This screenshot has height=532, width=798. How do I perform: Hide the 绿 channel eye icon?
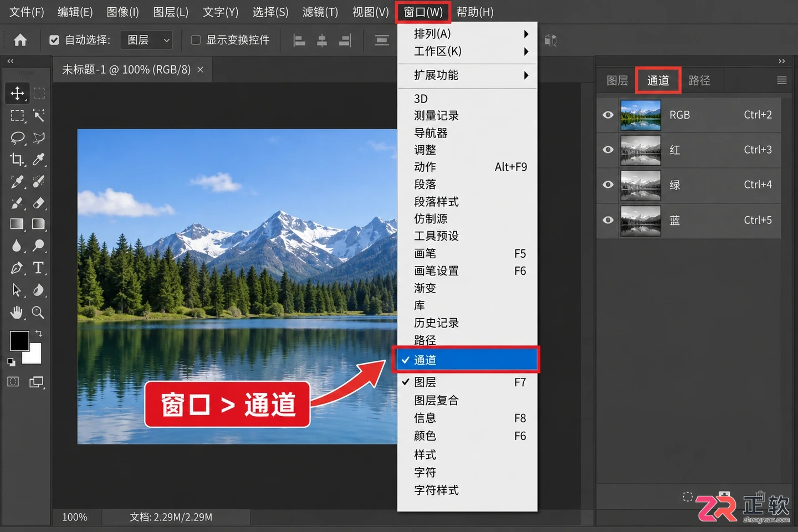608,185
